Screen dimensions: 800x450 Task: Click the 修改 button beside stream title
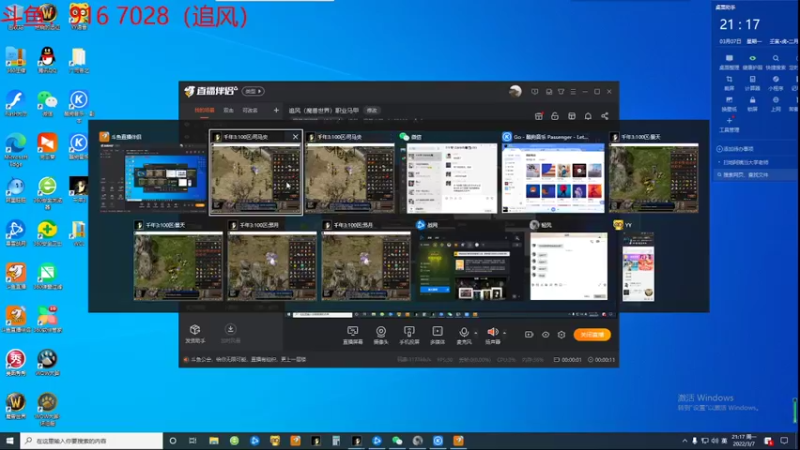coord(372,111)
